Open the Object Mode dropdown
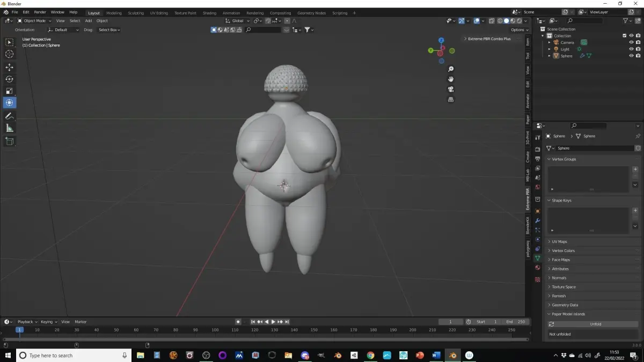644x362 pixels. coord(34,21)
